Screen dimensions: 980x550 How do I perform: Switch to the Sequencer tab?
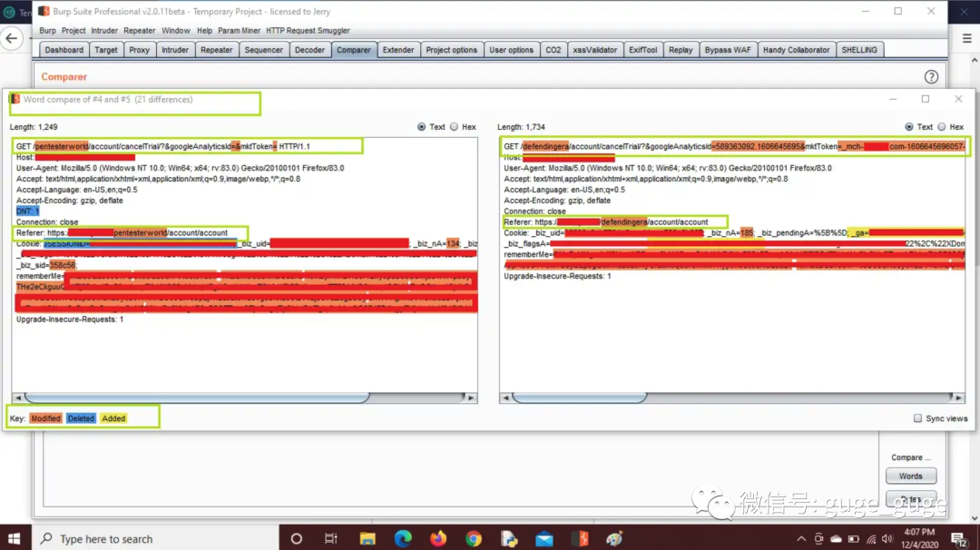[x=264, y=50]
